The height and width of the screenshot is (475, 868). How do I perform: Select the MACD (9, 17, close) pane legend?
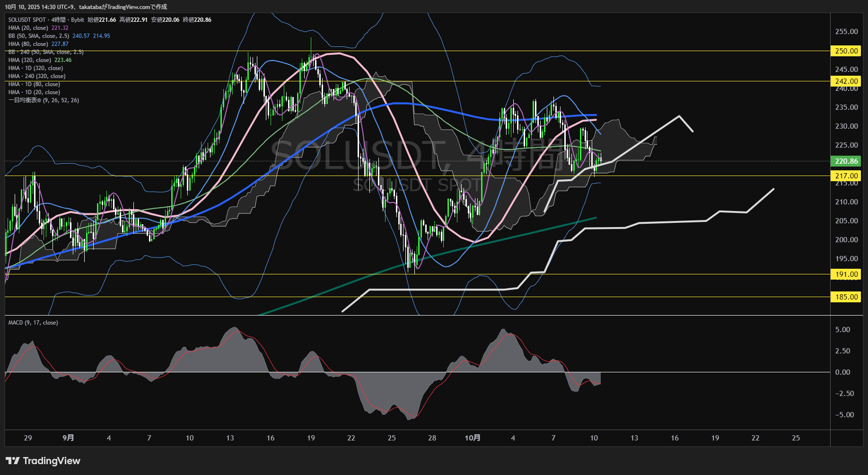click(33, 323)
